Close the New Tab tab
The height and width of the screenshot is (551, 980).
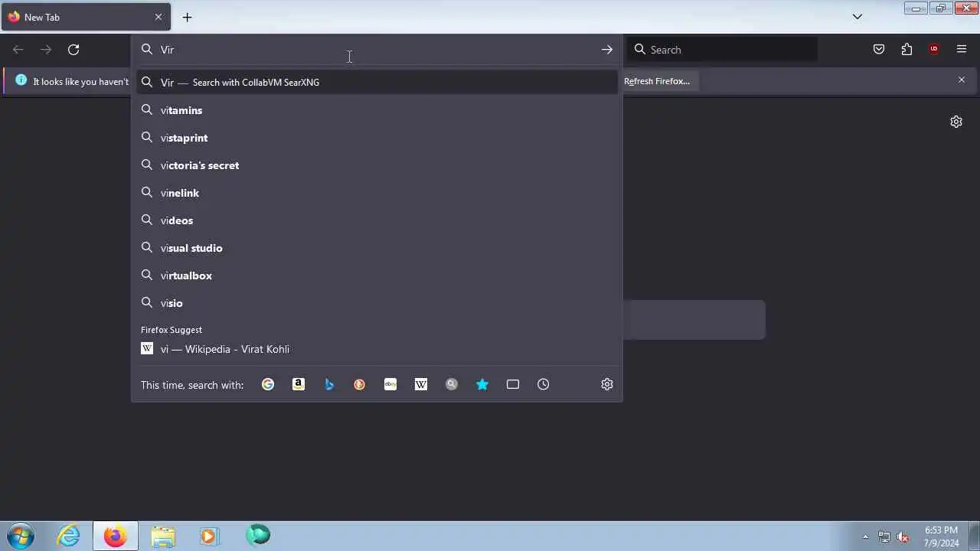coord(158,17)
